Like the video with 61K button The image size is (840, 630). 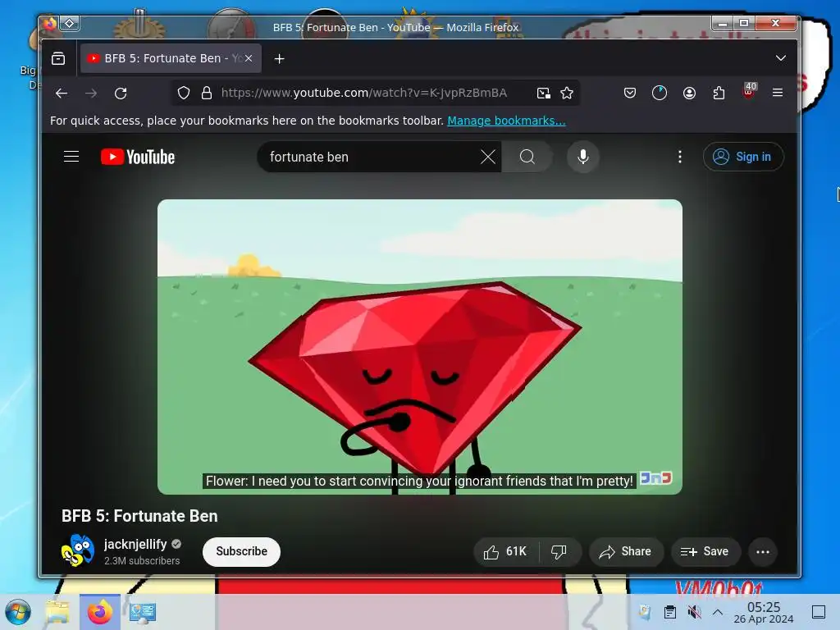[x=505, y=552]
